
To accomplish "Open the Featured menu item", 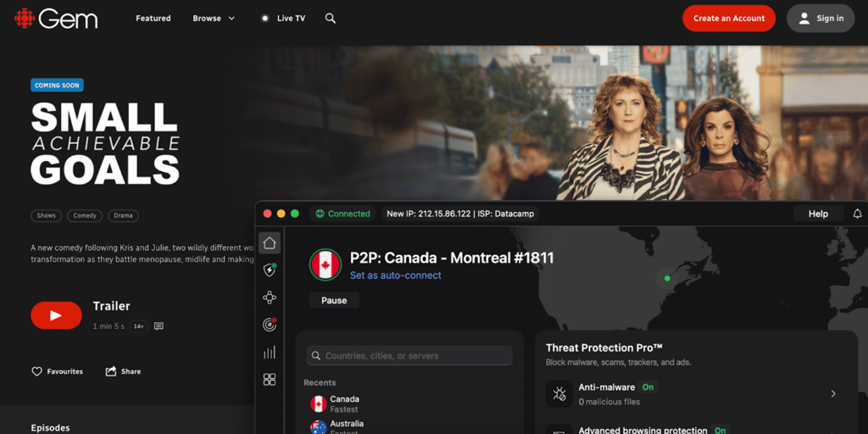I will tap(153, 19).
